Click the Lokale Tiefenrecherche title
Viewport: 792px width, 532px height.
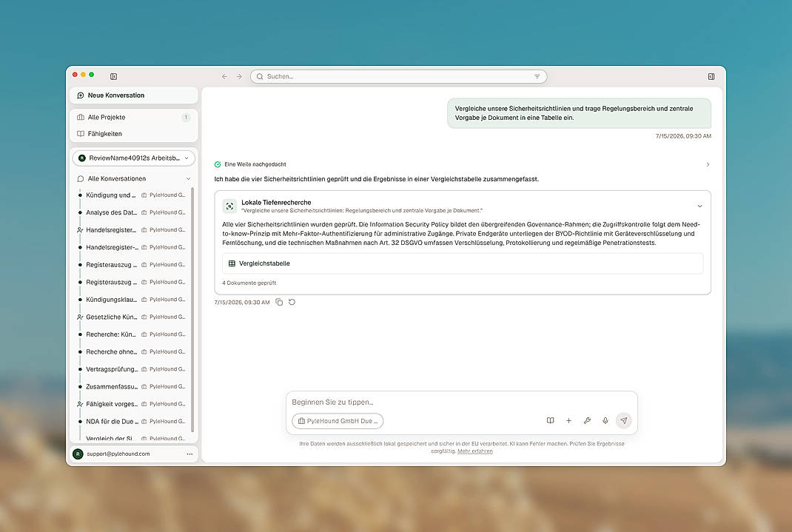[x=276, y=203]
